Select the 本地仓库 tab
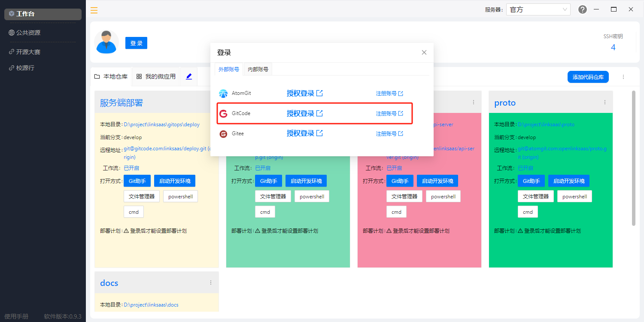 [112, 76]
